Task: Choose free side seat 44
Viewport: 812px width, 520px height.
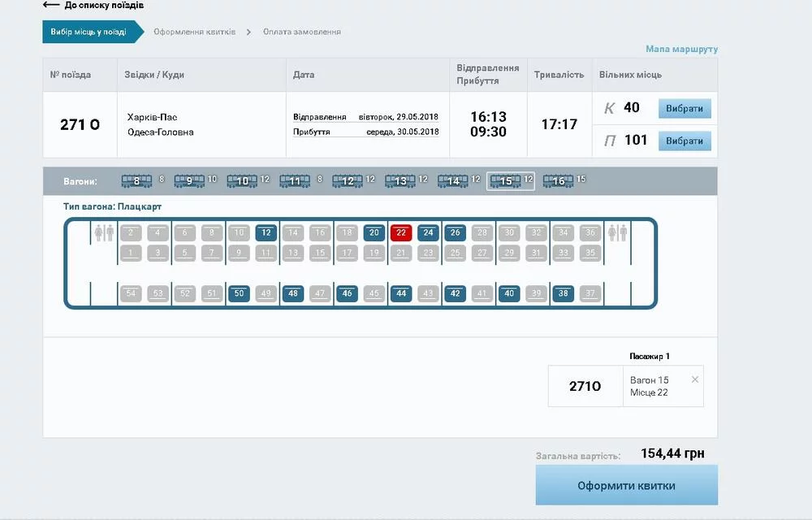Action: (401, 293)
